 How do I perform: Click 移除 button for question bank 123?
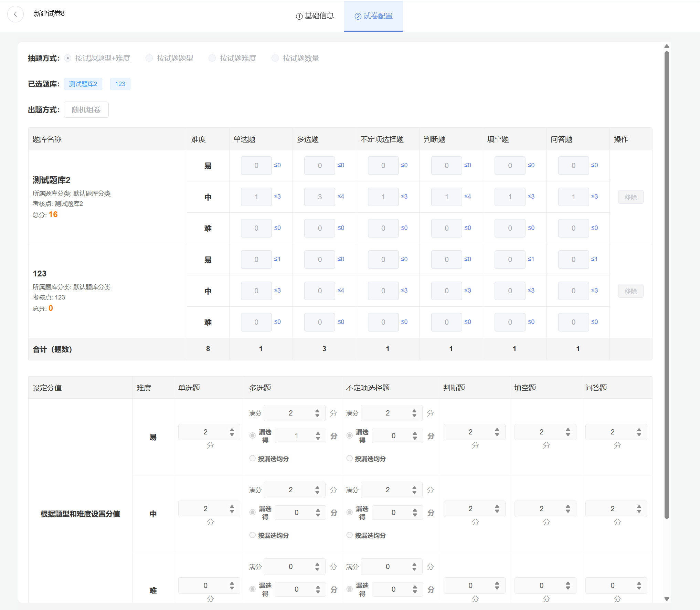point(630,291)
